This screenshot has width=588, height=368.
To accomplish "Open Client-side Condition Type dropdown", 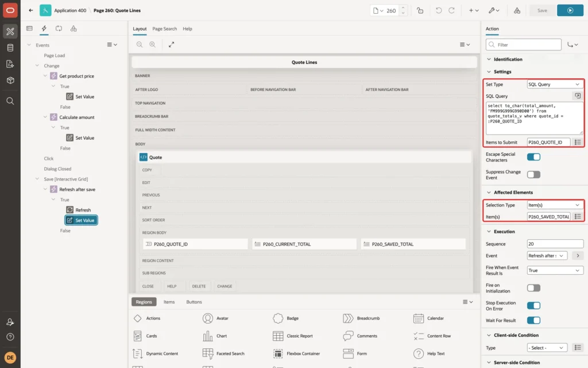I will coord(547,348).
